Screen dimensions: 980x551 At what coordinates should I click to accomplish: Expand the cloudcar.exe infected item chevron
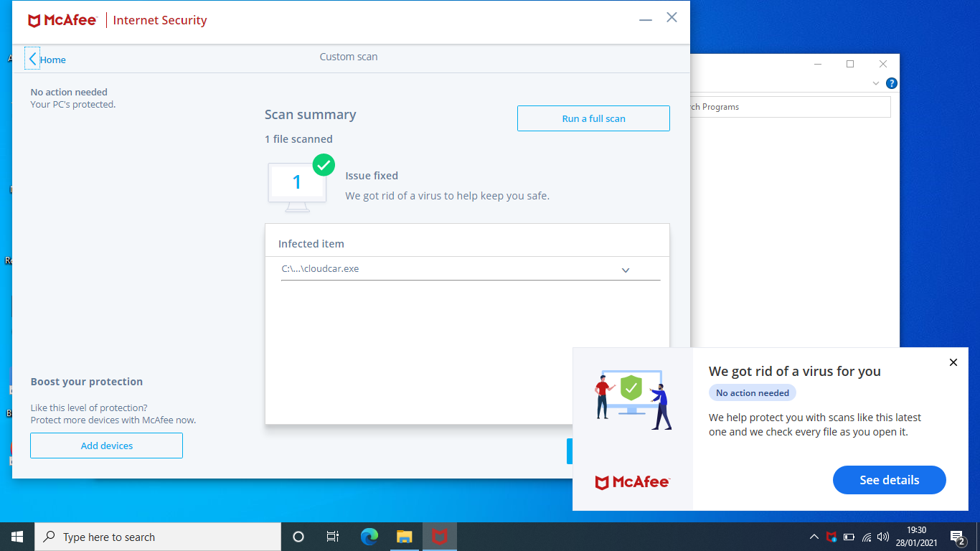626,270
